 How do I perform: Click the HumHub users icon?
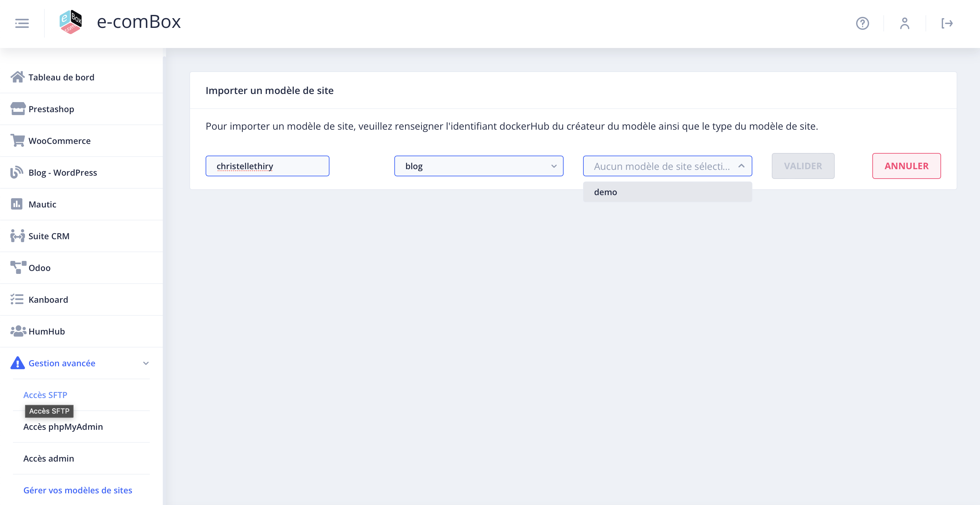(18, 331)
